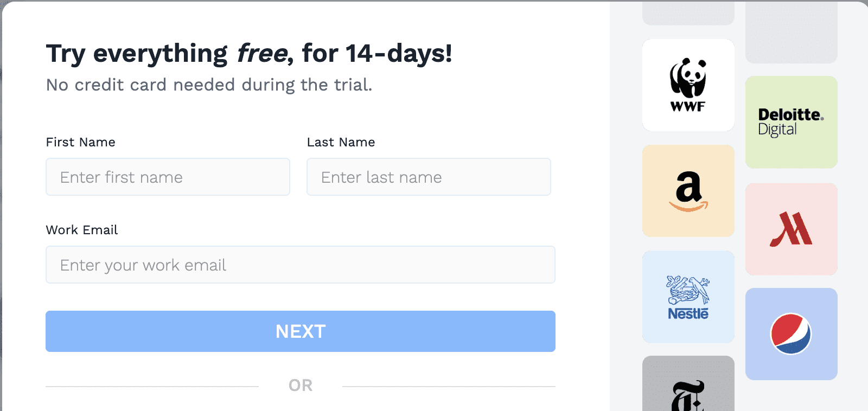Click the italic word free in headline
Image resolution: width=868 pixels, height=411 pixels.
click(261, 54)
